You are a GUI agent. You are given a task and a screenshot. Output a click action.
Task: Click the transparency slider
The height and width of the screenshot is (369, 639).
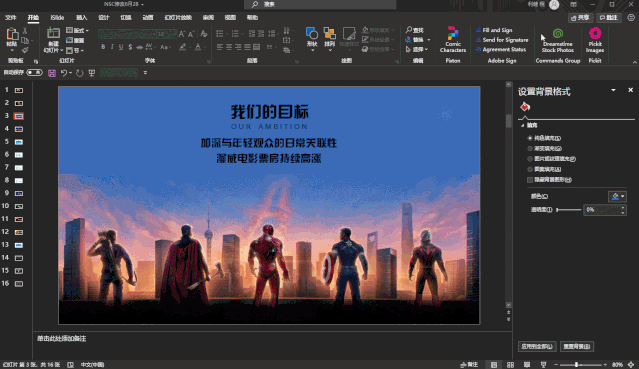click(x=569, y=210)
